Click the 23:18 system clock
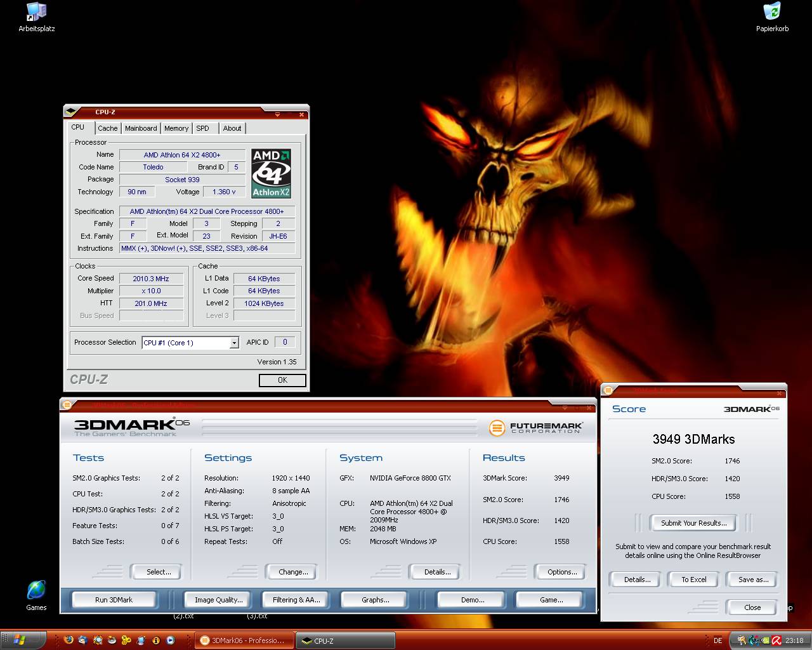This screenshot has width=812, height=650. click(x=794, y=640)
